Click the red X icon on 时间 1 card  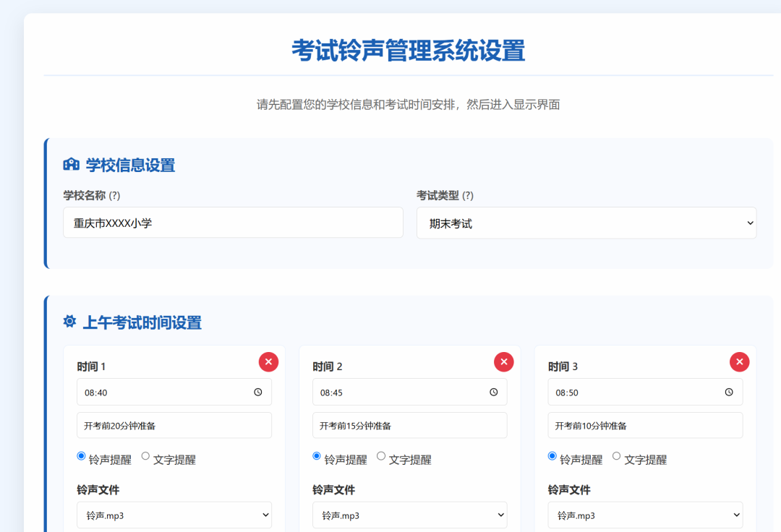268,361
